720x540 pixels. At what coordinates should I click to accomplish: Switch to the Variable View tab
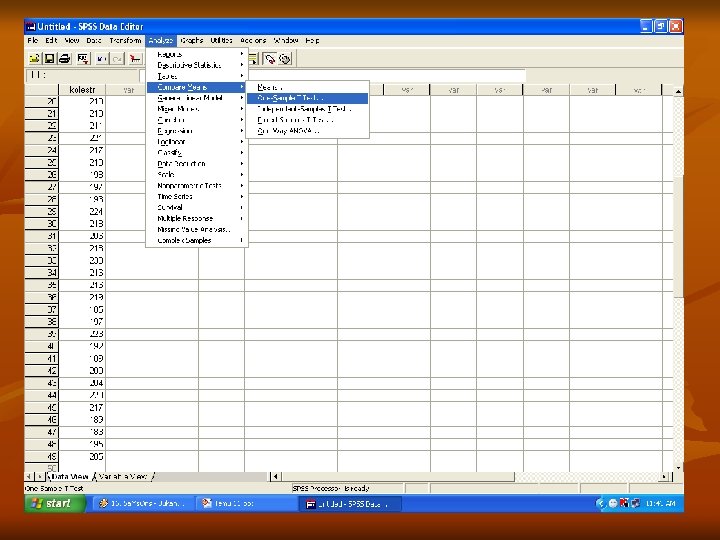[123, 477]
